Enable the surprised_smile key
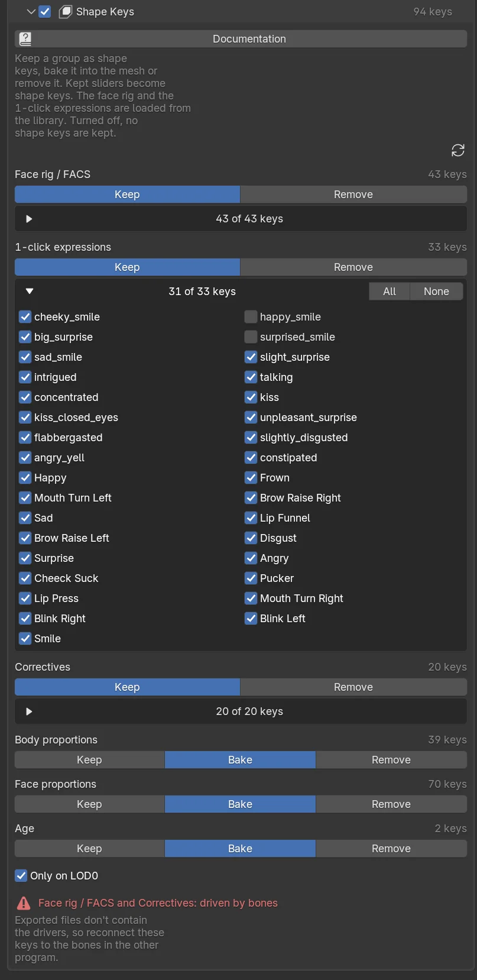477x980 pixels. (x=251, y=337)
